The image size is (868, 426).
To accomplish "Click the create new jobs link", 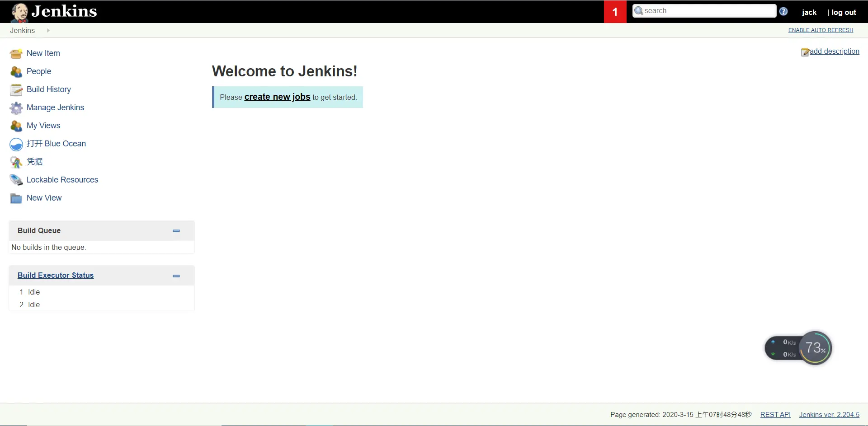I will (x=278, y=97).
